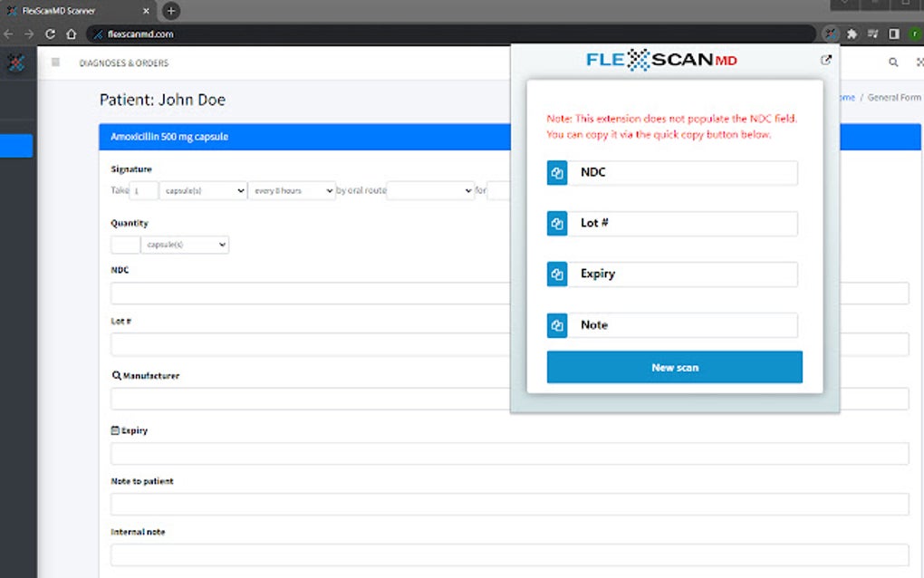Image resolution: width=924 pixels, height=578 pixels.
Task: Copy the Note field via its copy icon
Action: [557, 325]
